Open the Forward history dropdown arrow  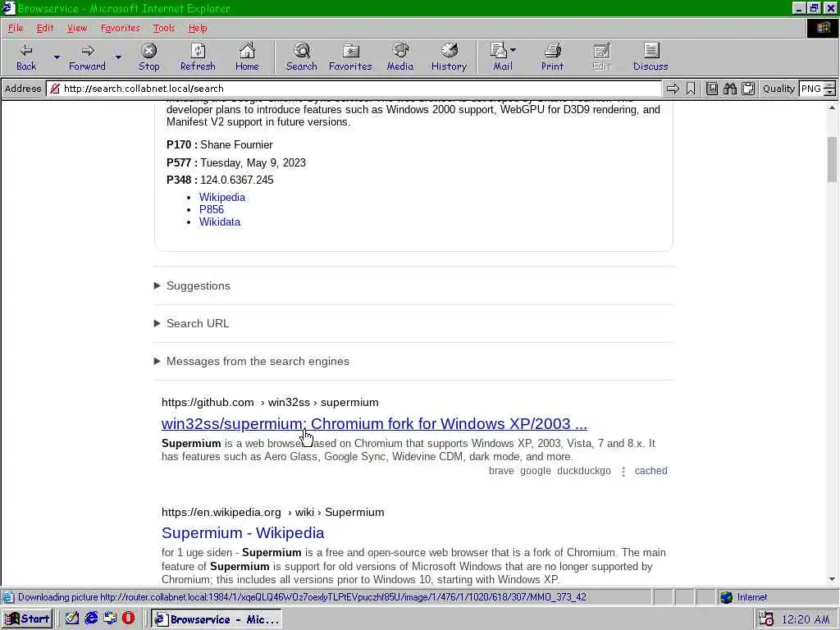click(x=118, y=57)
